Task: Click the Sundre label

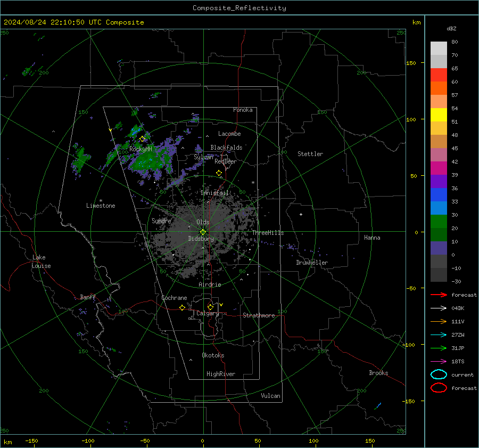Action: 161,221
